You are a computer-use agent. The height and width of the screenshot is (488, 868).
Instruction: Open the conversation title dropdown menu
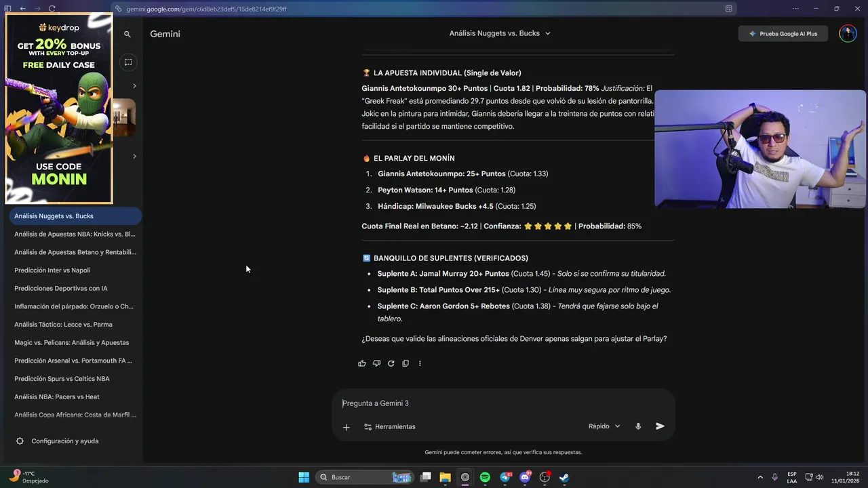click(500, 33)
